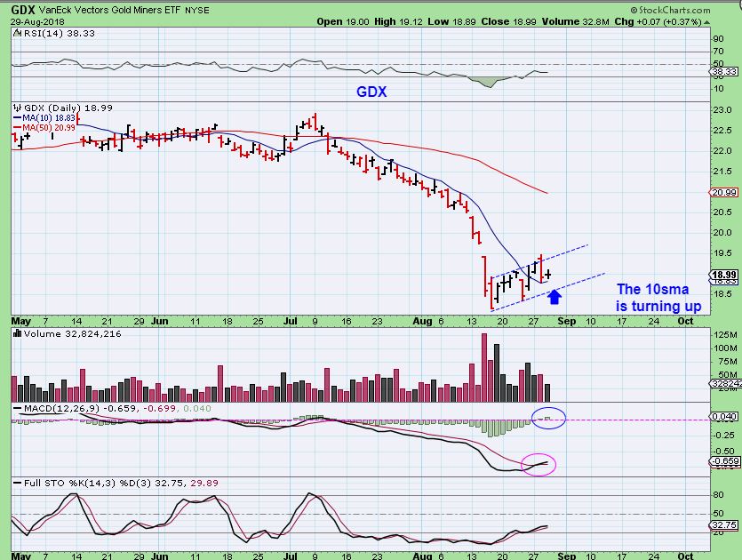Click the -0.25 MACD axis label
Image resolution: width=742 pixels, height=560 pixels.
point(724,435)
